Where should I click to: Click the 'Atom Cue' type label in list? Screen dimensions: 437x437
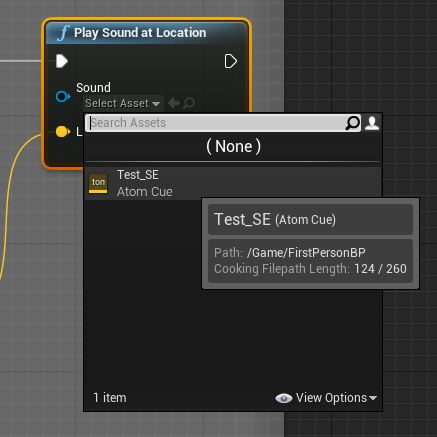145,192
